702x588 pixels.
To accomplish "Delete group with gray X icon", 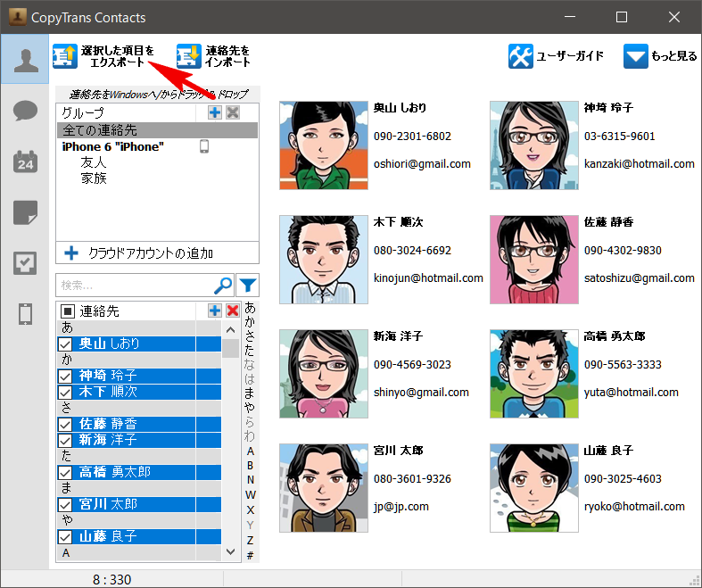I will tap(233, 112).
